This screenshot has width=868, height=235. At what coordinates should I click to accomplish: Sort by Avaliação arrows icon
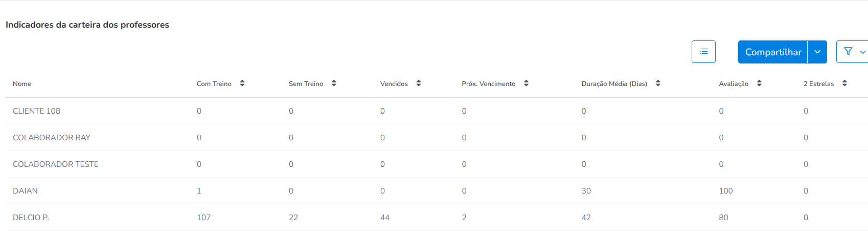tap(759, 83)
